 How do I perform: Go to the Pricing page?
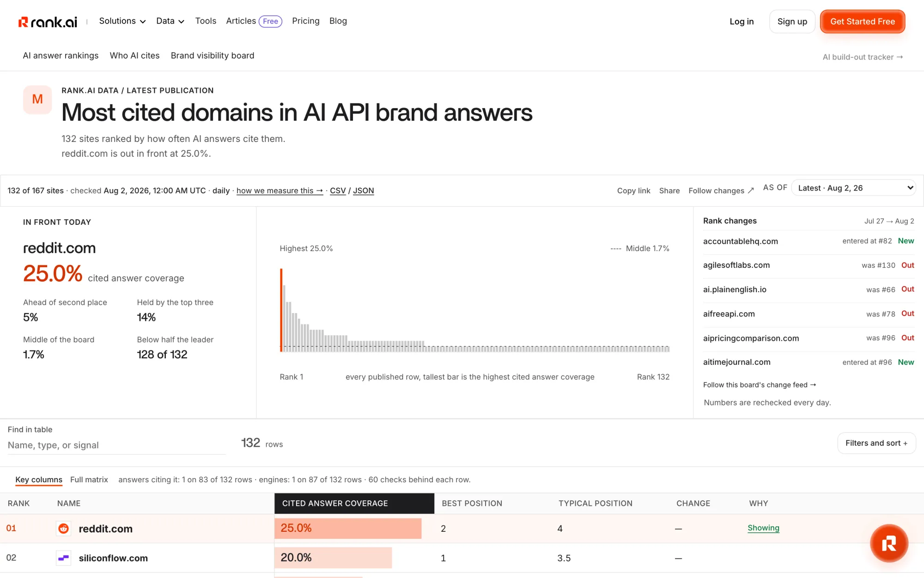(305, 21)
